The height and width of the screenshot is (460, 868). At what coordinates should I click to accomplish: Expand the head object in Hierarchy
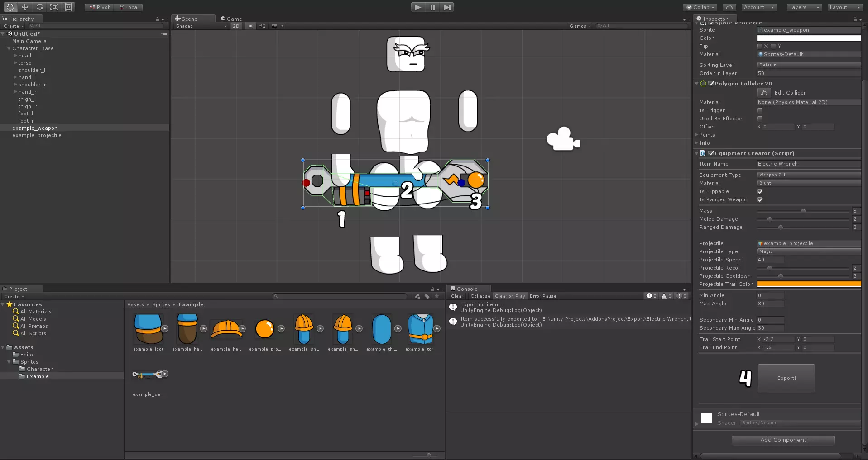15,56
